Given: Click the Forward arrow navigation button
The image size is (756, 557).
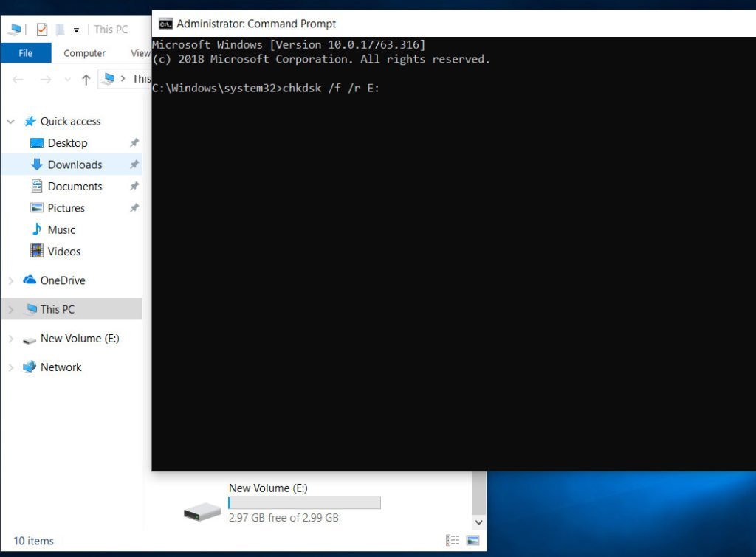Looking at the screenshot, I should pos(45,79).
